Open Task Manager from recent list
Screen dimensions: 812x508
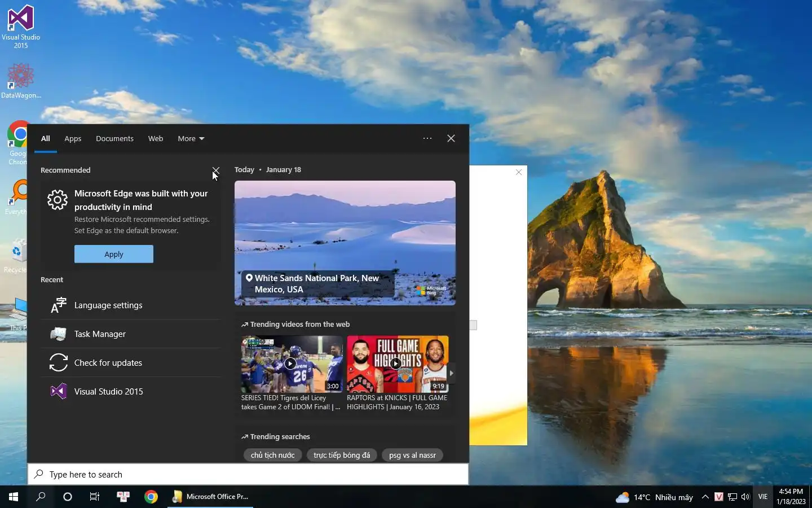130,334
